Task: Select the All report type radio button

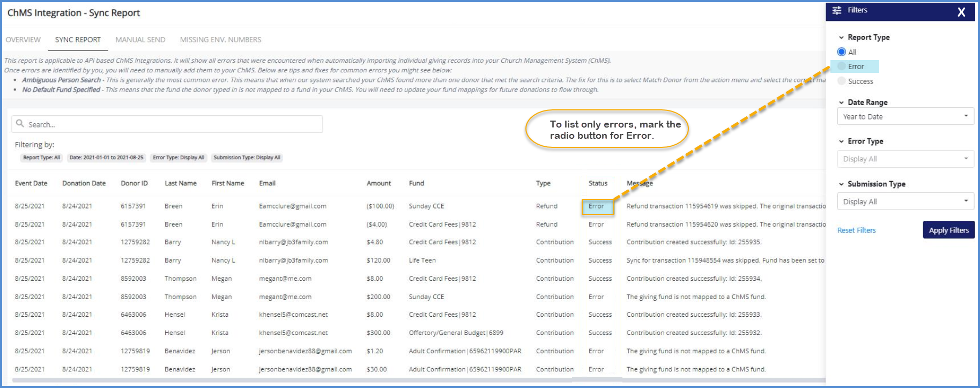Action: pyautogui.click(x=842, y=52)
